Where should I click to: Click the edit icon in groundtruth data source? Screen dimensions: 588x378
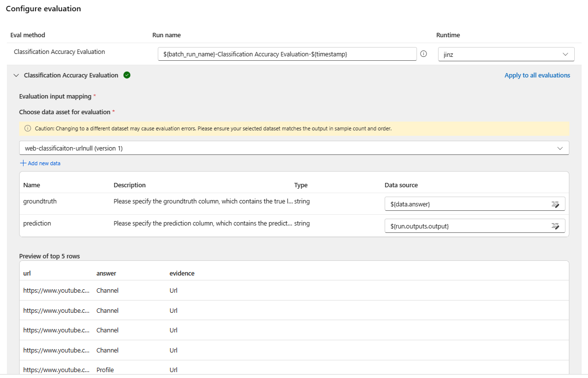point(555,204)
